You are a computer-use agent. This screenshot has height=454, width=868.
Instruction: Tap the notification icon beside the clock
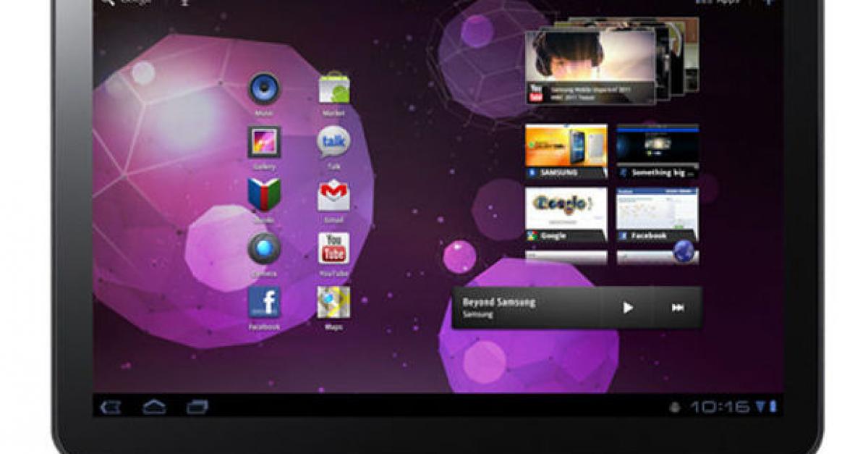pyautogui.click(x=675, y=408)
